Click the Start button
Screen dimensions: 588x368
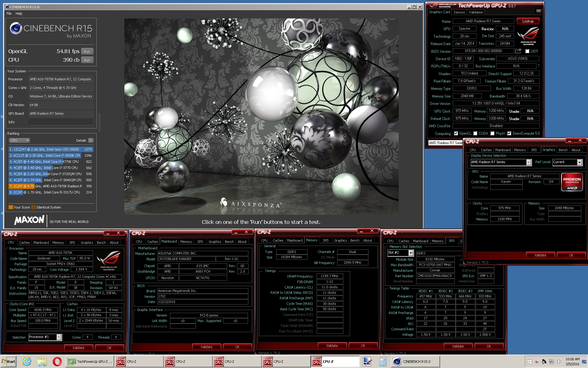pyautogui.click(x=8, y=362)
